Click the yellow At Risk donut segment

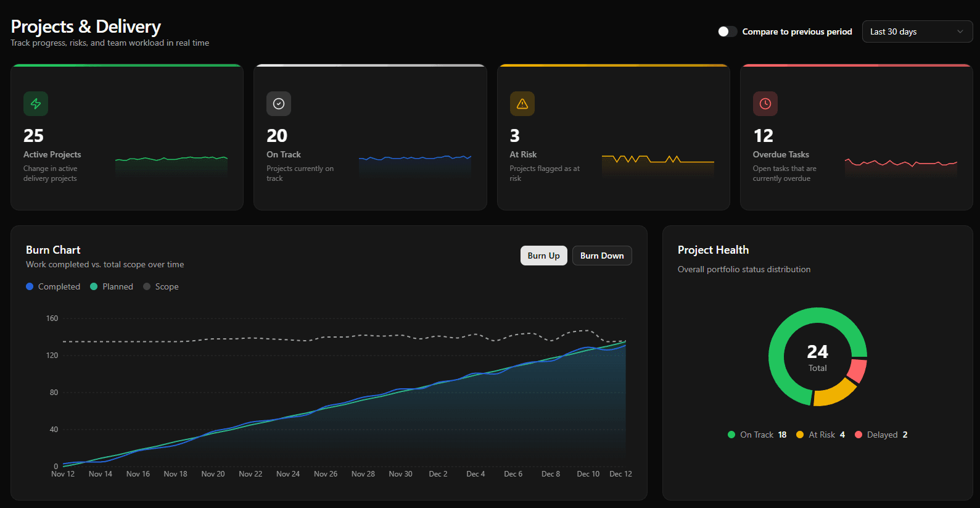coord(834,394)
